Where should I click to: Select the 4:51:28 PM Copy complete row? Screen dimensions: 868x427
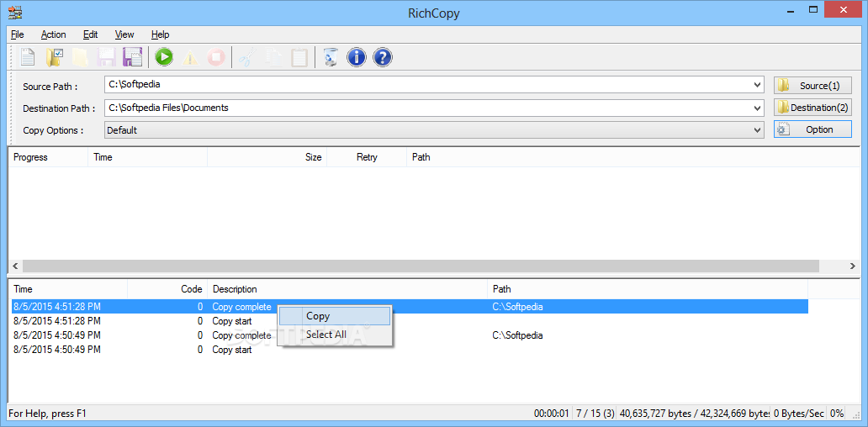pyautogui.click(x=410, y=307)
